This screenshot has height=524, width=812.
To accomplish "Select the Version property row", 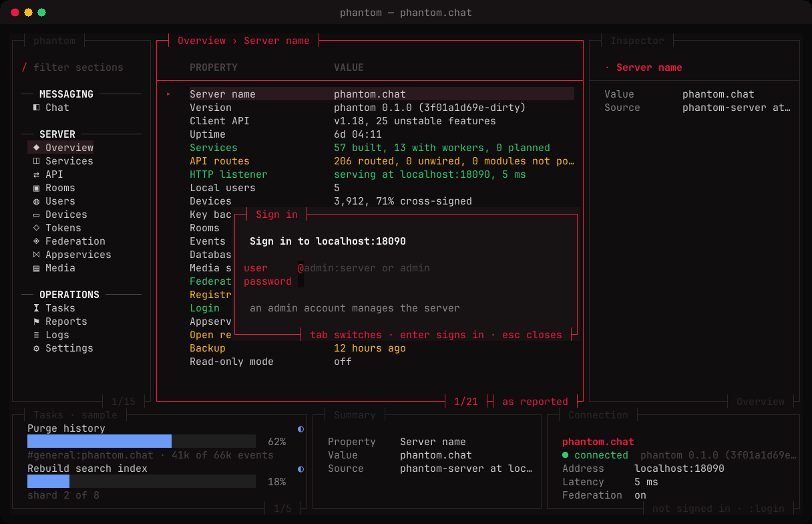I will [382, 108].
